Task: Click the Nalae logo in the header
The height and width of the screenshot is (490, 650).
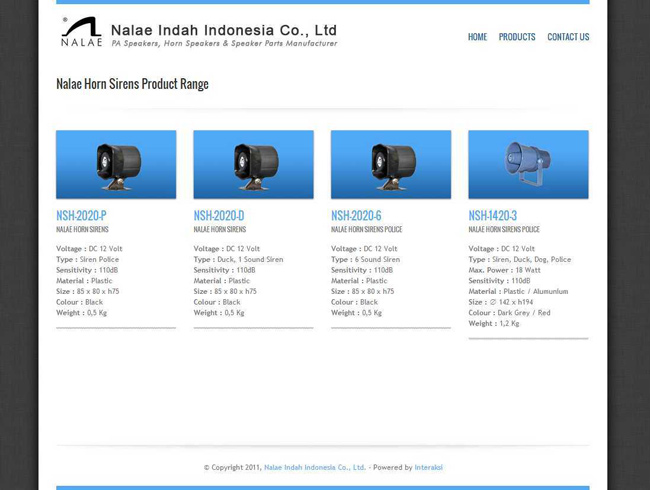Action: 82,32
